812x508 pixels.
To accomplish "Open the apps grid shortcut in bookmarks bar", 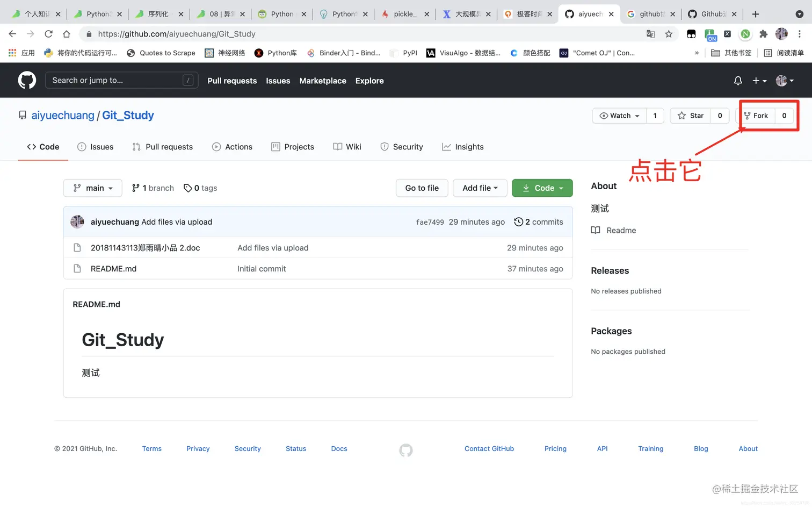I will (x=12, y=53).
